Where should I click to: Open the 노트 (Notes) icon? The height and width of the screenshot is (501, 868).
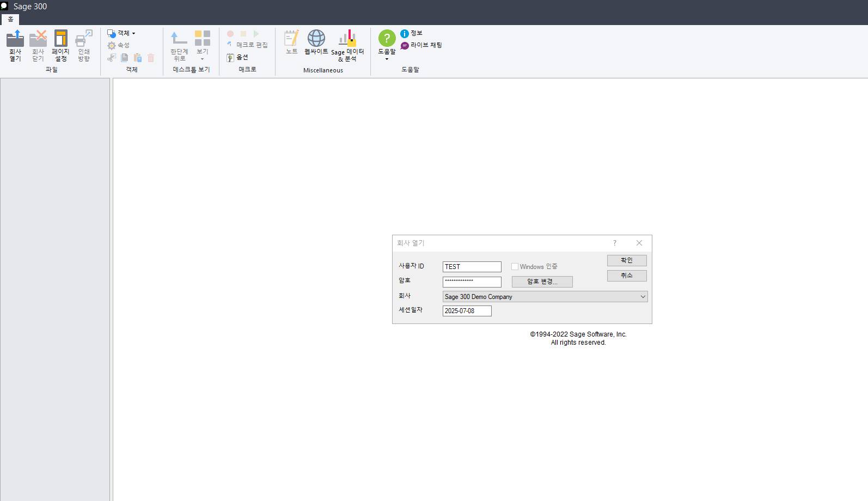click(292, 42)
